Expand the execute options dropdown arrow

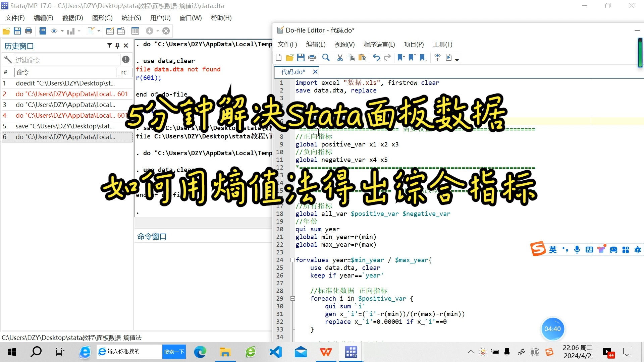(457, 60)
